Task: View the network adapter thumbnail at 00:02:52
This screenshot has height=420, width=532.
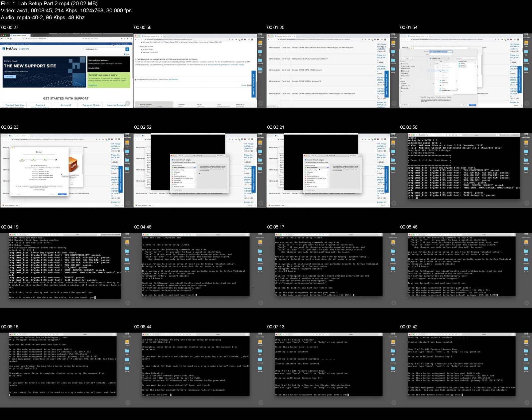Action: click(199, 170)
